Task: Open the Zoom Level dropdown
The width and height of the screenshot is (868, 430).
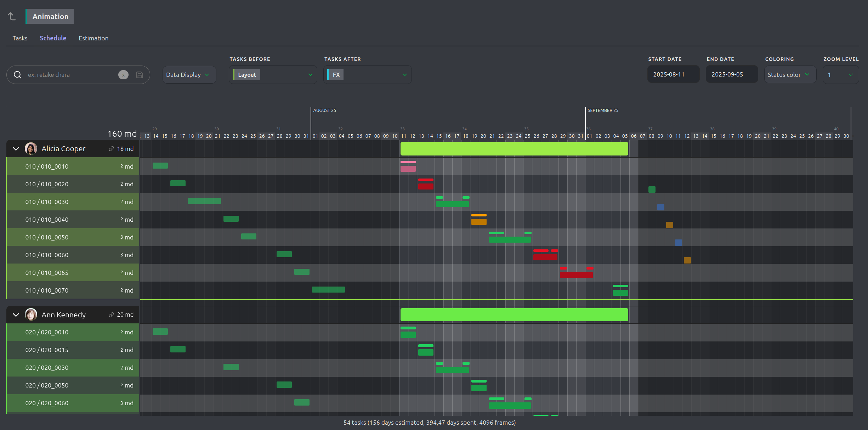Action: click(840, 75)
